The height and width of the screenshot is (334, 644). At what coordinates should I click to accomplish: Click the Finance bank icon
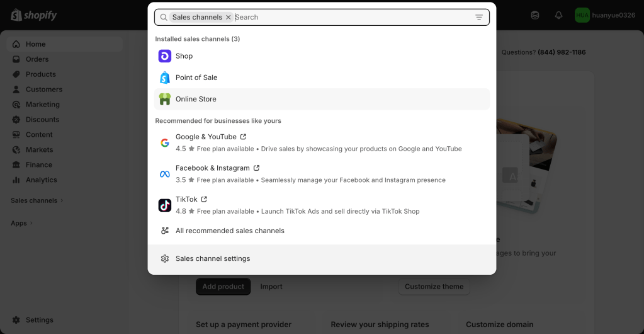(x=16, y=165)
